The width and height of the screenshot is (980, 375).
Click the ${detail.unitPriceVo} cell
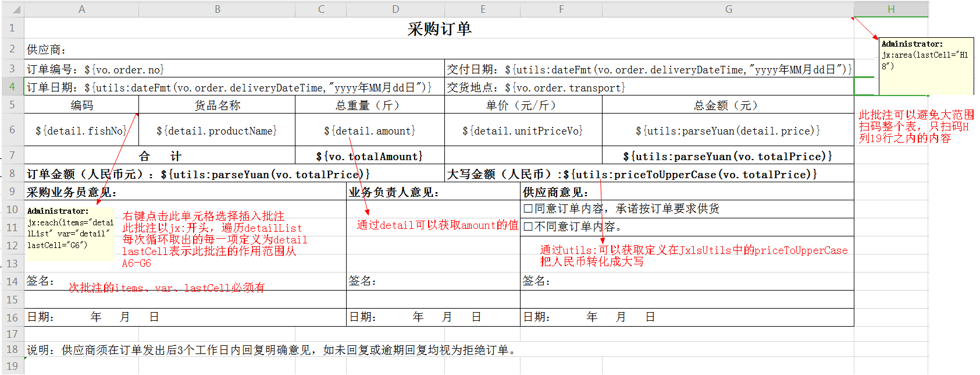coord(523,130)
